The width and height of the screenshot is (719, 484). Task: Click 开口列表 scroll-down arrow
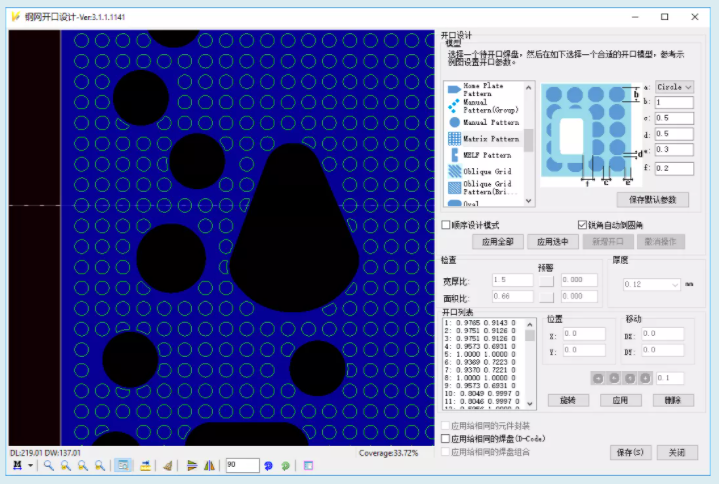[x=530, y=404]
